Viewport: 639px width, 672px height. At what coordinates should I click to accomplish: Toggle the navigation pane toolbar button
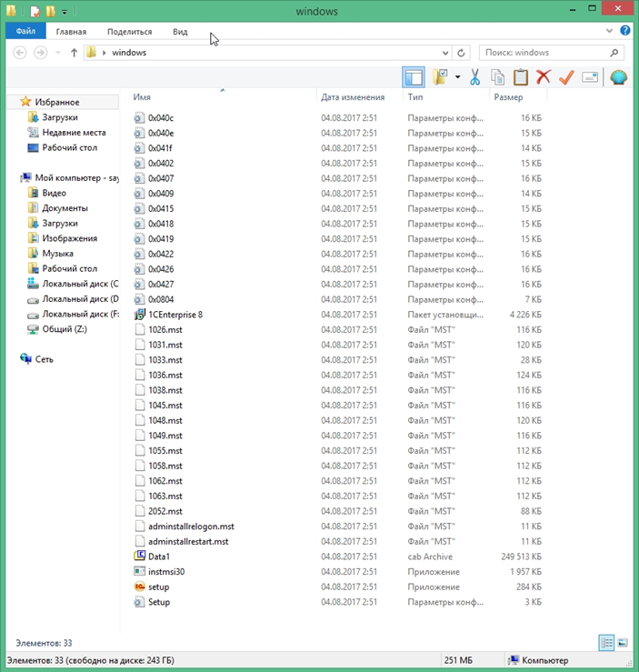[414, 77]
